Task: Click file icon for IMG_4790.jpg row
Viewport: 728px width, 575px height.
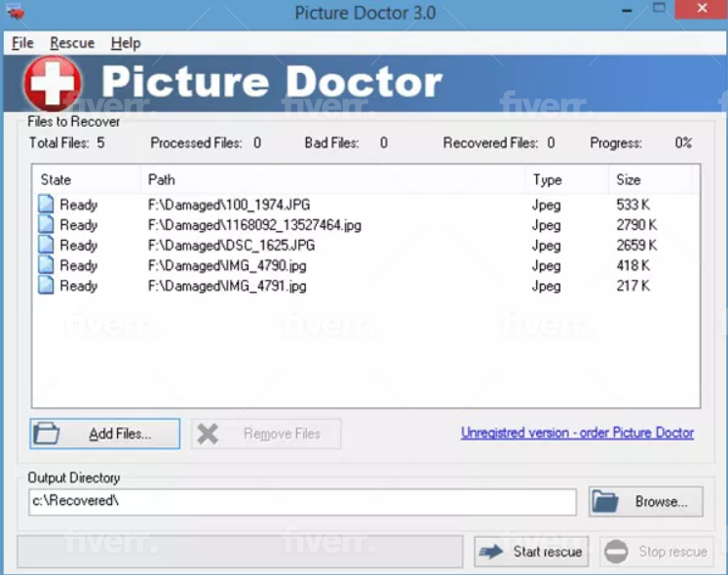Action: pos(46,265)
